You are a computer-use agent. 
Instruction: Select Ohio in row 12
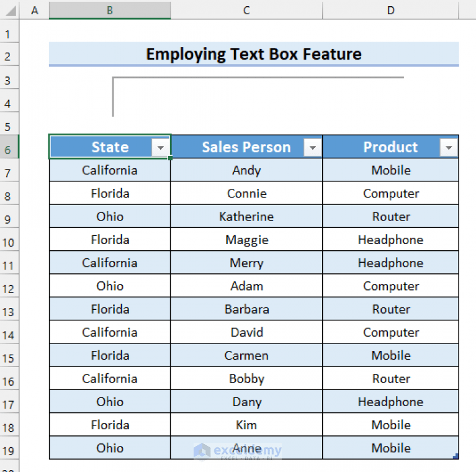110,286
